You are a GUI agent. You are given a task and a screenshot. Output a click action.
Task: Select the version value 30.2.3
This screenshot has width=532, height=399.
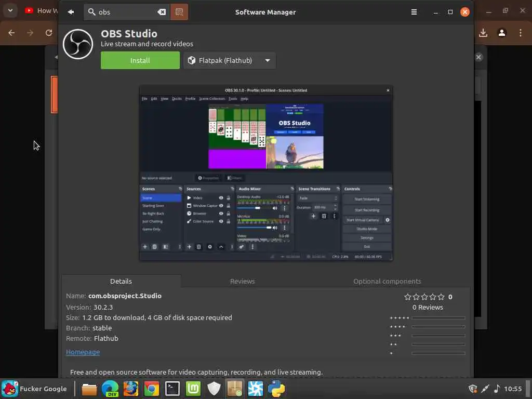(103, 307)
